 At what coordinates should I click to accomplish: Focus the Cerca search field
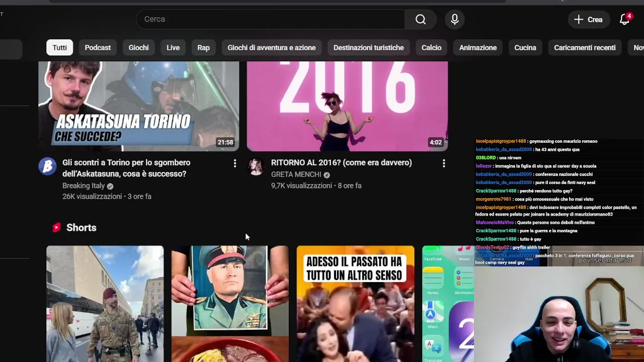[x=270, y=19]
